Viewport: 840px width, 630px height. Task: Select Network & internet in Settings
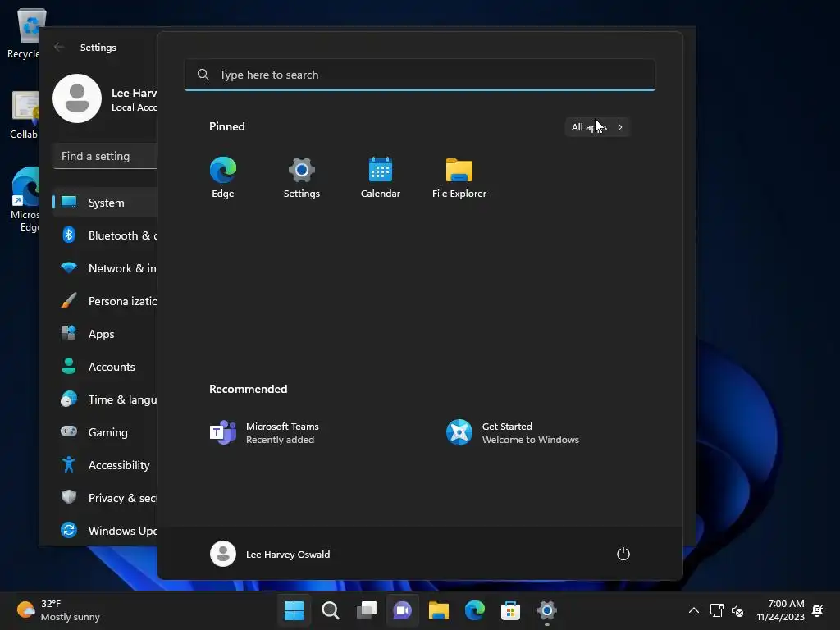106,268
